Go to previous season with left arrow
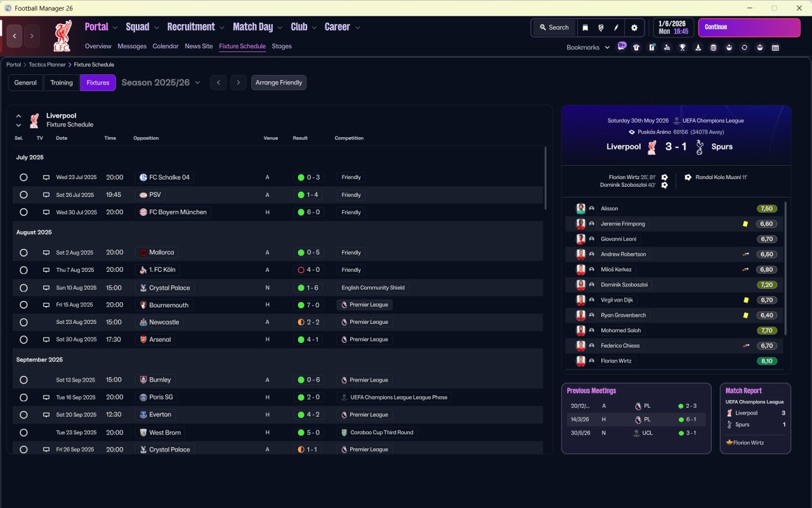812x508 pixels. click(218, 83)
